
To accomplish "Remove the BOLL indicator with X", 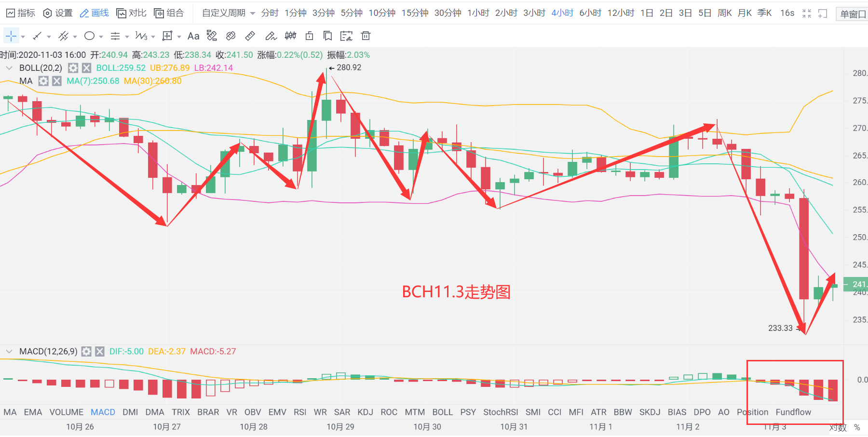I will click(x=86, y=68).
